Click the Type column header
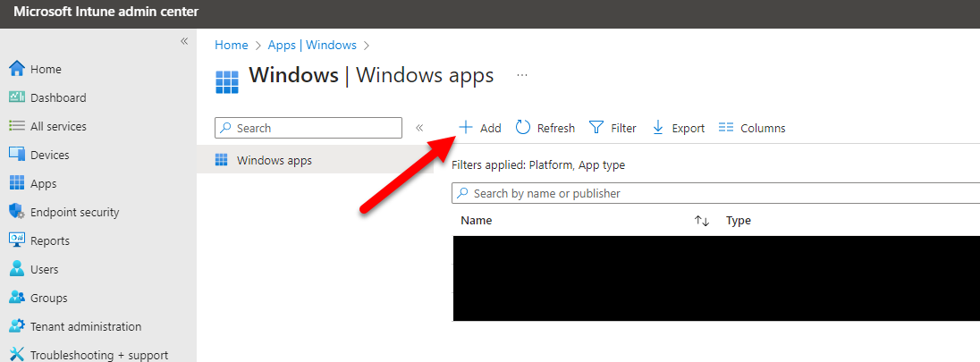Screen dimensions: 980x362 pyautogui.click(x=738, y=221)
